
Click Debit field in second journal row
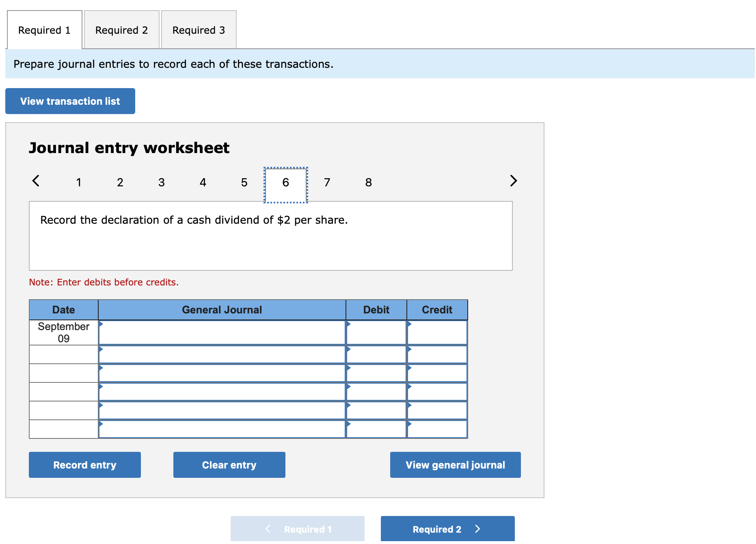376,354
